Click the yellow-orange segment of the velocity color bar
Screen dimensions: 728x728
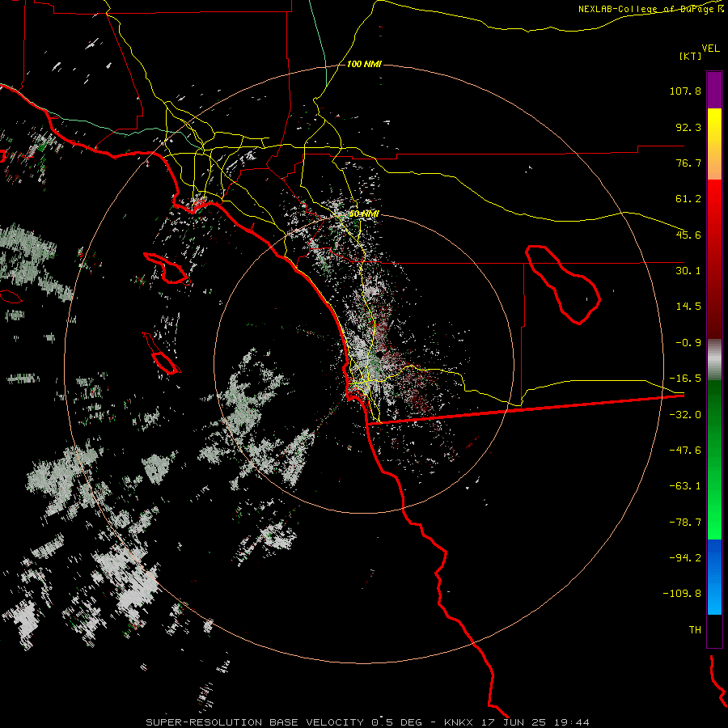click(x=714, y=144)
